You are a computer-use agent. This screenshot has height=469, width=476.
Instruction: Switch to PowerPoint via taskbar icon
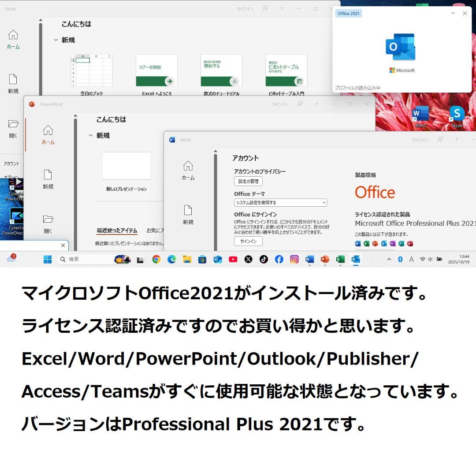pyautogui.click(x=325, y=260)
